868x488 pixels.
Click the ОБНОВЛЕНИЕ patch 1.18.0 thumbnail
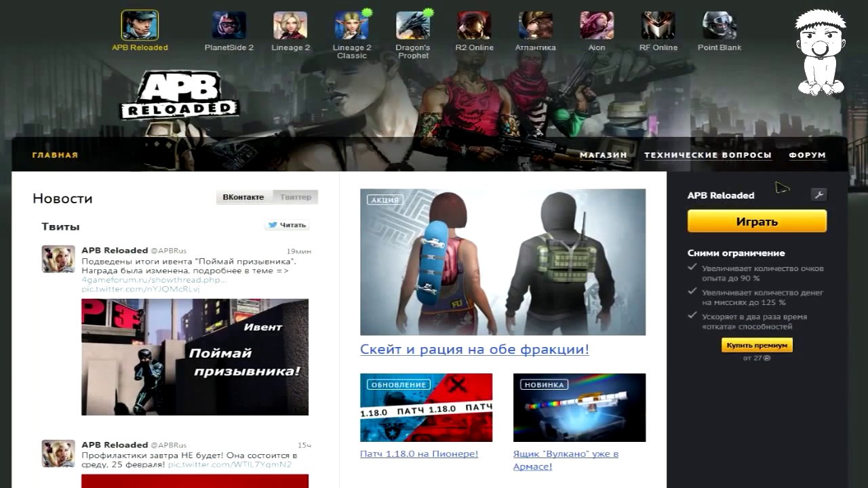pos(426,408)
